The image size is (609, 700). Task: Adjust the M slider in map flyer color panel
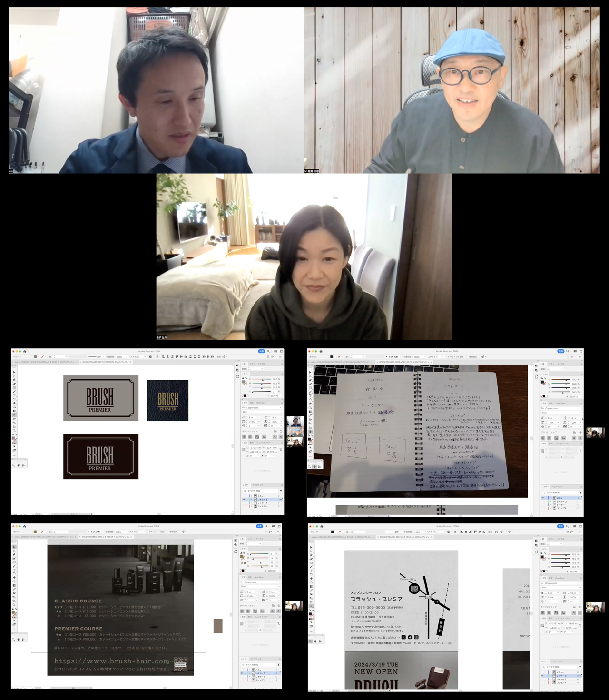tap(566, 559)
